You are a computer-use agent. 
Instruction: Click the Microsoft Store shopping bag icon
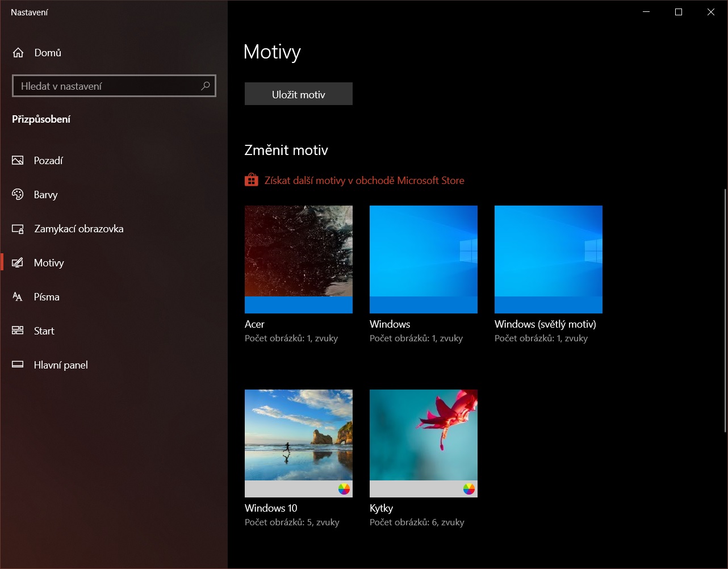251,180
